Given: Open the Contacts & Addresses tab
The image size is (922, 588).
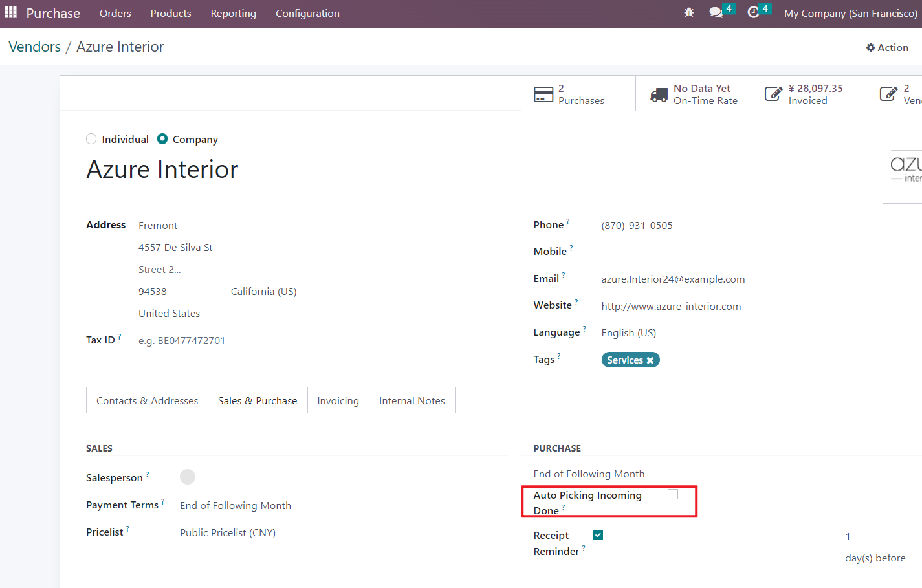Looking at the screenshot, I should click(147, 401).
